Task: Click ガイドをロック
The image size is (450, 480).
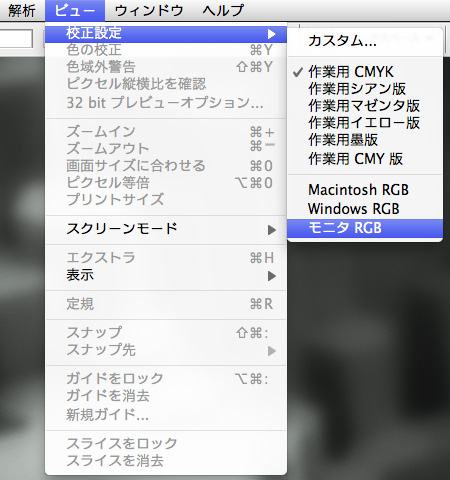Action: click(x=166, y=379)
